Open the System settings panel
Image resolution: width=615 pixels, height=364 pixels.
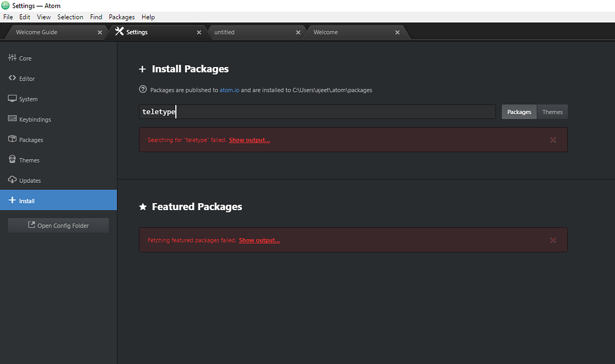[x=28, y=99]
